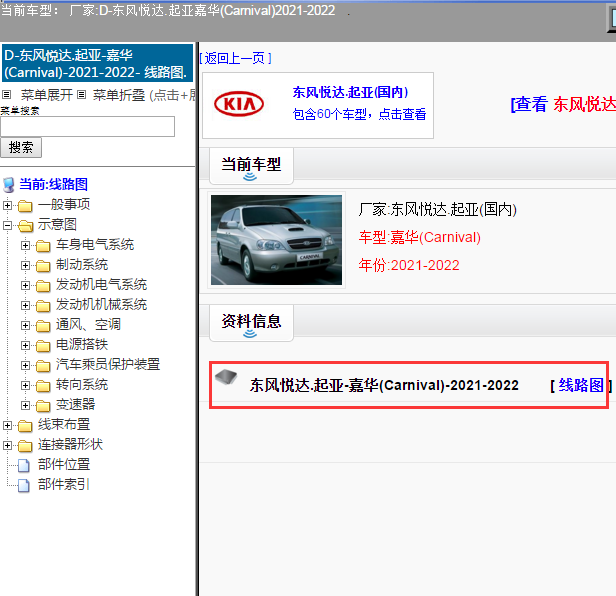The width and height of the screenshot is (616, 596).
Task: Click the 车身电气系统 folder icon
Action: pos(43,246)
